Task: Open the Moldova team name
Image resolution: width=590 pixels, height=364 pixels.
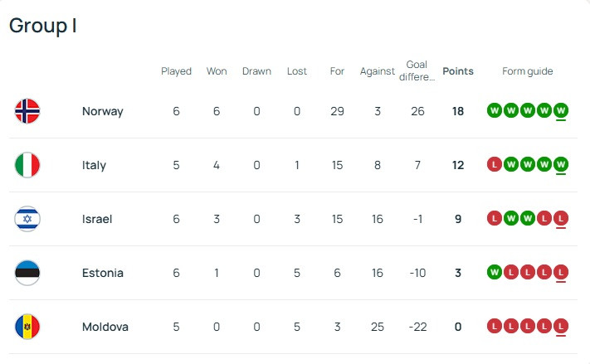Action: click(x=105, y=327)
